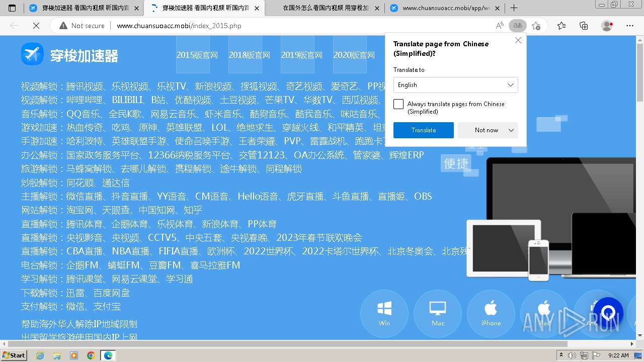
Task: Open the Favorites list
Action: pyautogui.click(x=561, y=26)
